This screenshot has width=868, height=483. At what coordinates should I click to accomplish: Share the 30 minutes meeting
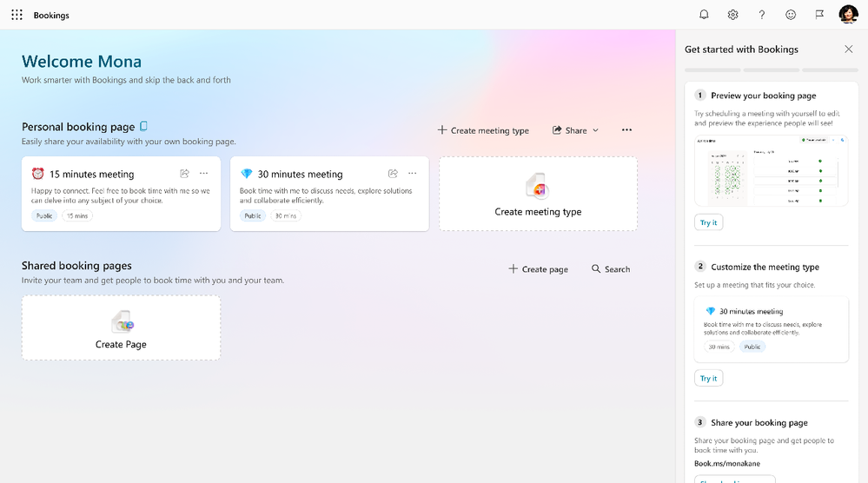(x=393, y=173)
